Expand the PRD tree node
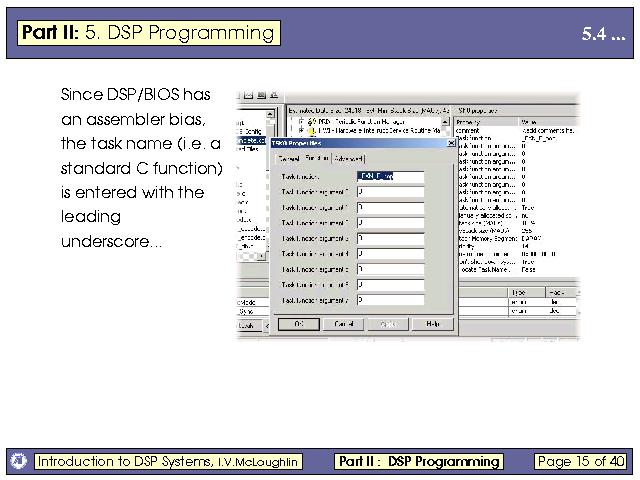The image size is (640, 480). [300, 121]
